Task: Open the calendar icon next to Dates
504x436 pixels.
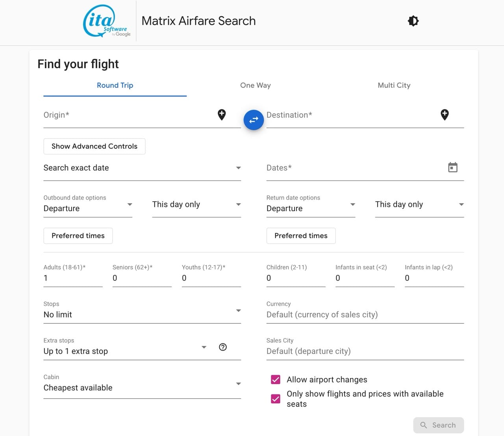Action: tap(452, 167)
